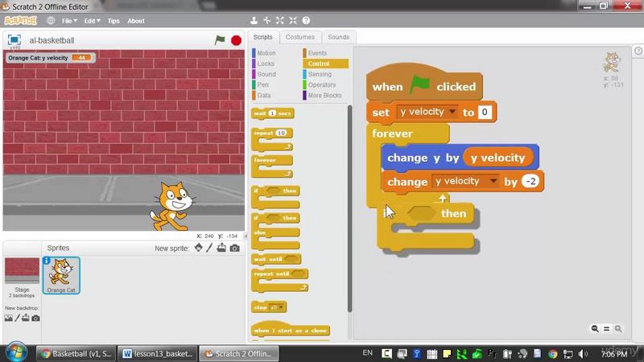This screenshot has width=644, height=362.
Task: Switch to the Sounds tab
Action: pos(338,37)
